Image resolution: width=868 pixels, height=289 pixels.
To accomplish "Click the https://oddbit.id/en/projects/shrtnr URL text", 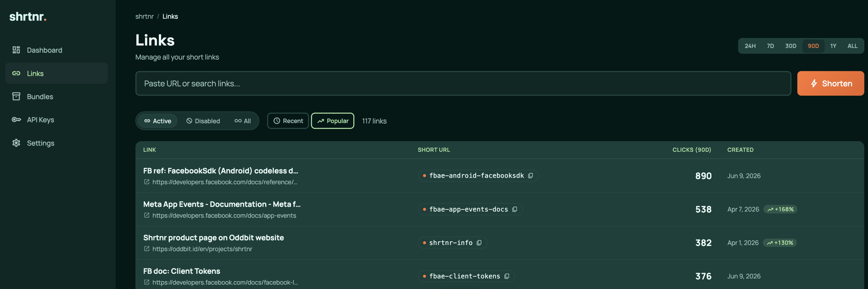I will point(202,249).
